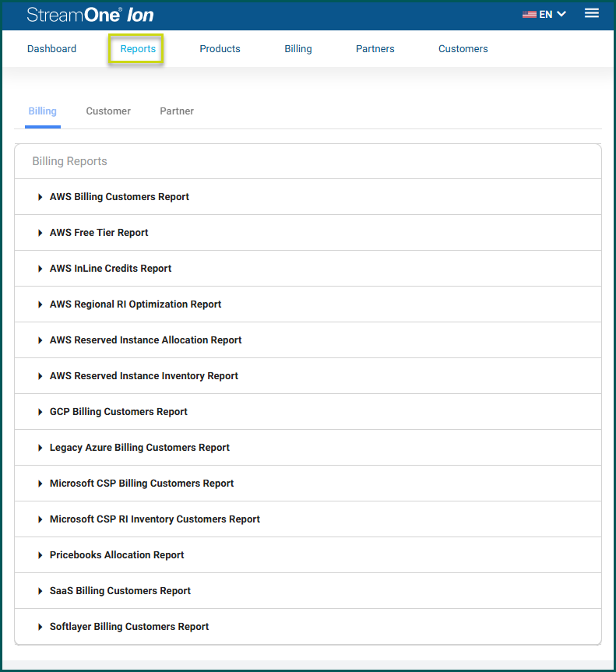This screenshot has height=672, width=616.
Task: Expand arrow for AWS Billing Customers Report
Action: [x=40, y=197]
